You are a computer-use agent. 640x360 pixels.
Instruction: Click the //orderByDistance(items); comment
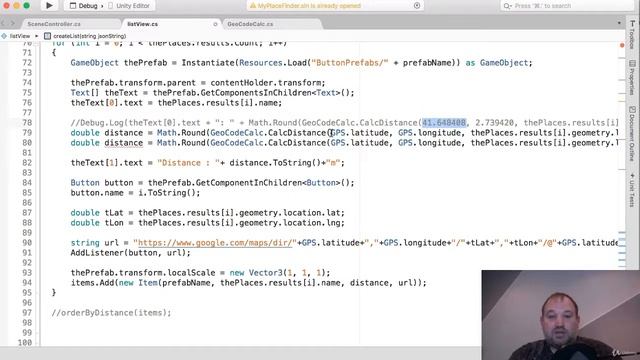tap(111, 313)
